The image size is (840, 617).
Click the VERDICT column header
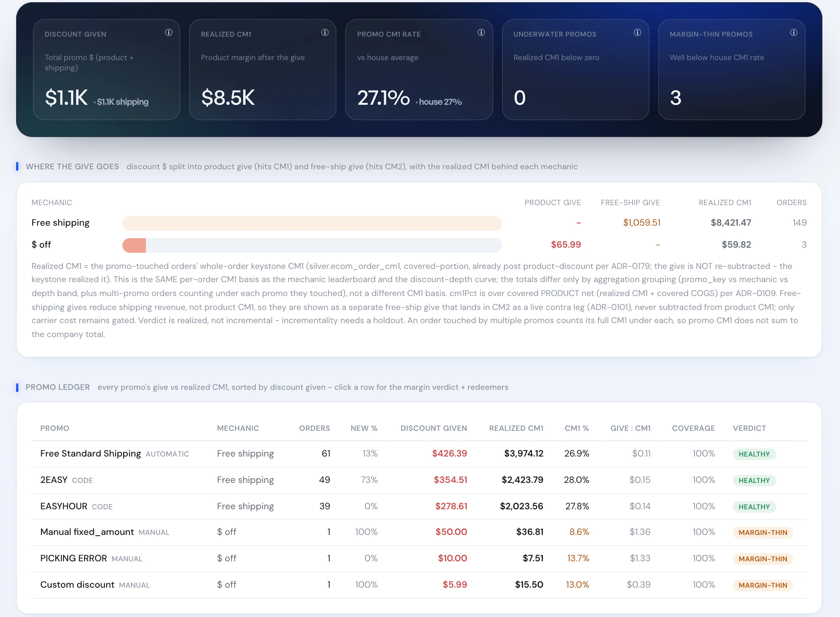coord(749,428)
